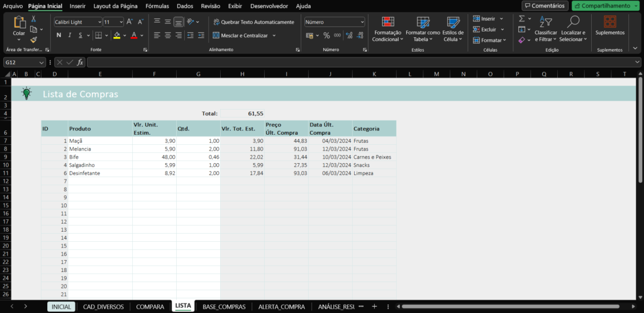The height and width of the screenshot is (313, 644).
Task: Toggle bold (N) formatting
Action: [58, 35]
